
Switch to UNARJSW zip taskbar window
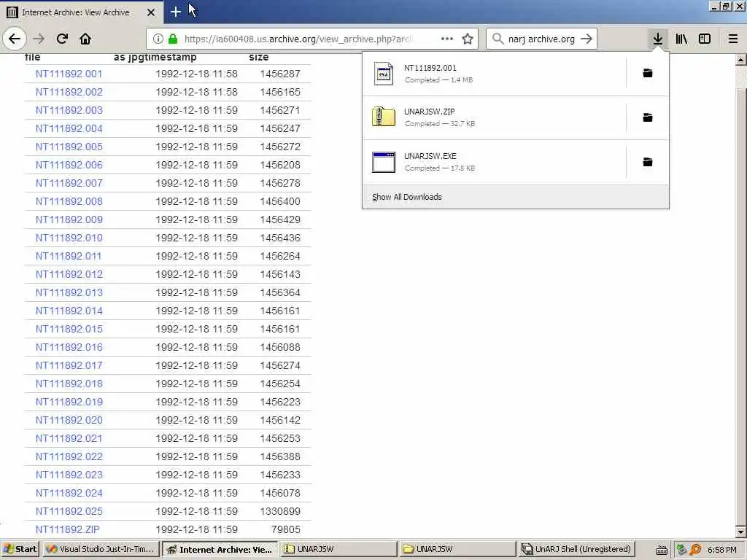click(338, 549)
